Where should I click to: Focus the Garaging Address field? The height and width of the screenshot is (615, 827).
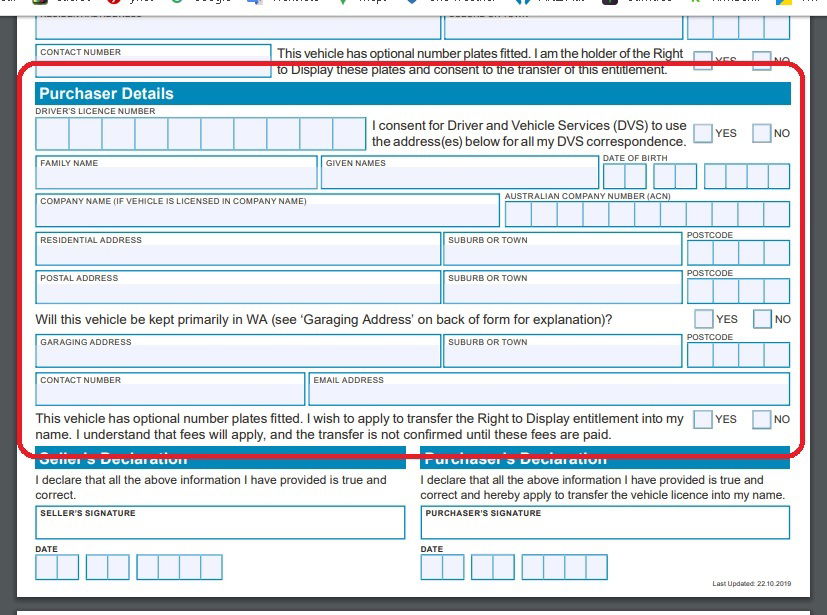[x=238, y=351]
